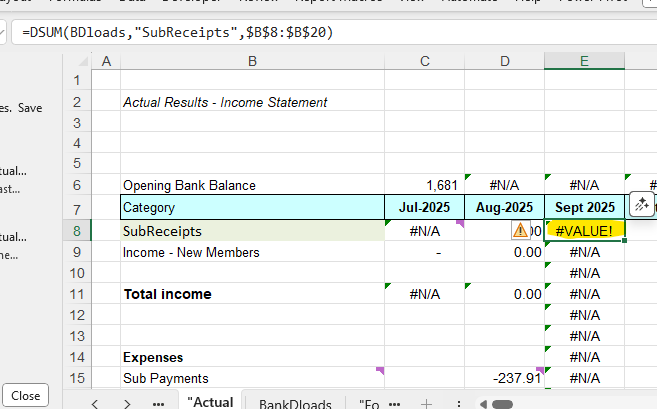Click the error warning icon beside cell D8
657x409 pixels.
(x=520, y=230)
